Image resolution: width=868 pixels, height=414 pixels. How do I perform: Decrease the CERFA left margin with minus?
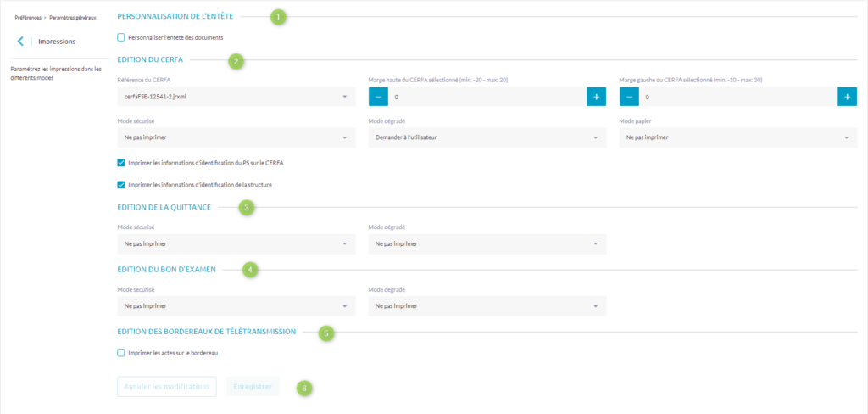(x=629, y=97)
